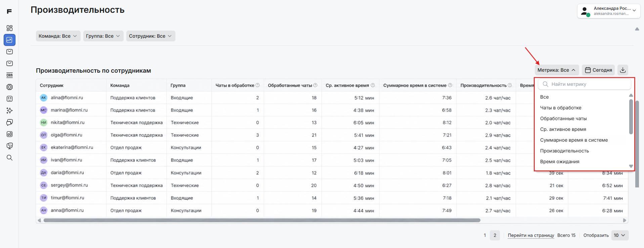Select Время ожидания metric option
The height and width of the screenshot is (248, 644).
(x=560, y=162)
